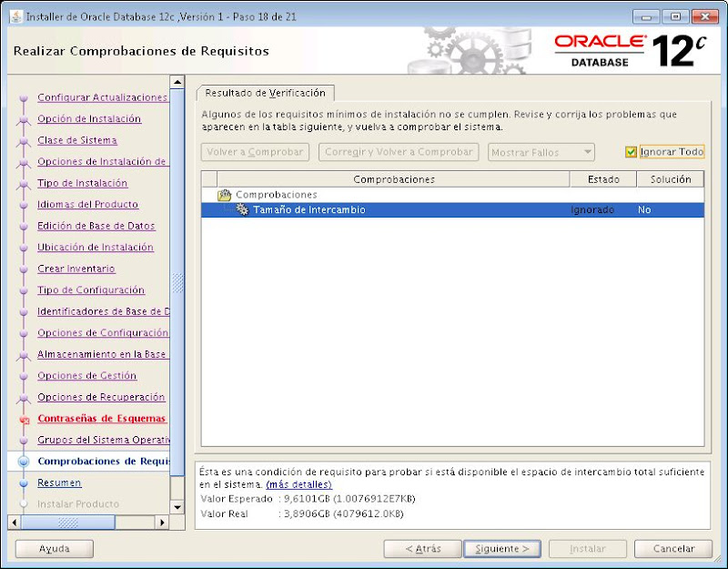Click the current step bullet for Comprobaciones de Requisitos
728x569 pixels.
coord(24,462)
